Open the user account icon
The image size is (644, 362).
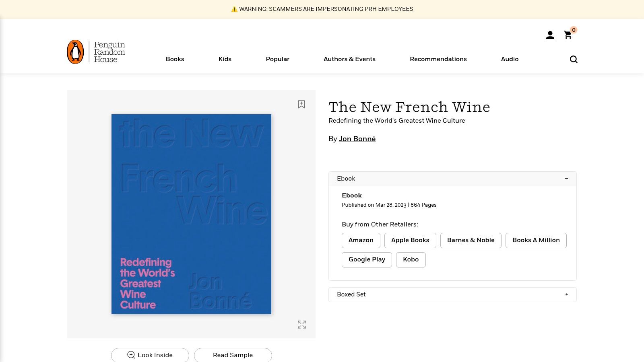(550, 35)
